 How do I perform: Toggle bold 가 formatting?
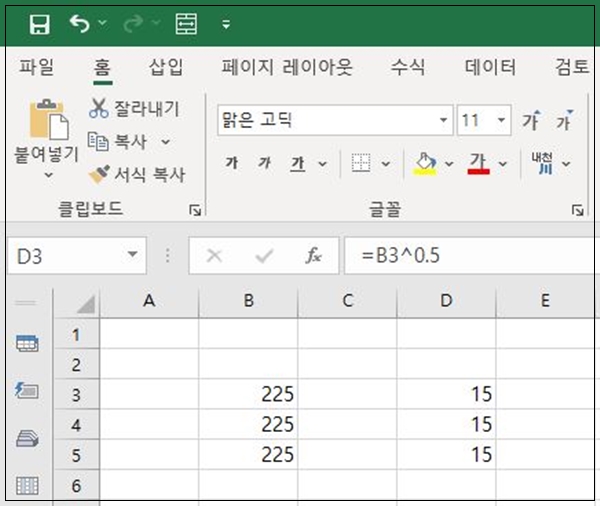[x=232, y=163]
